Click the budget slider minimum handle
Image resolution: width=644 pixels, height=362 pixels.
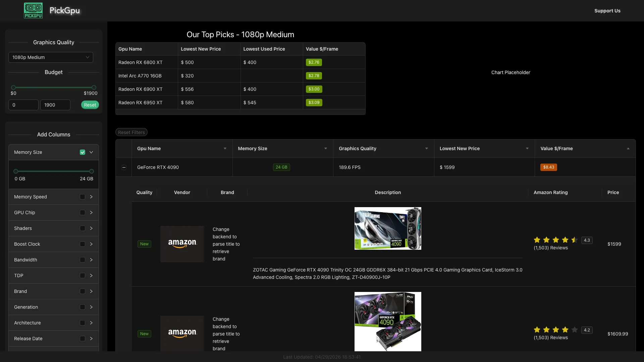click(13, 87)
